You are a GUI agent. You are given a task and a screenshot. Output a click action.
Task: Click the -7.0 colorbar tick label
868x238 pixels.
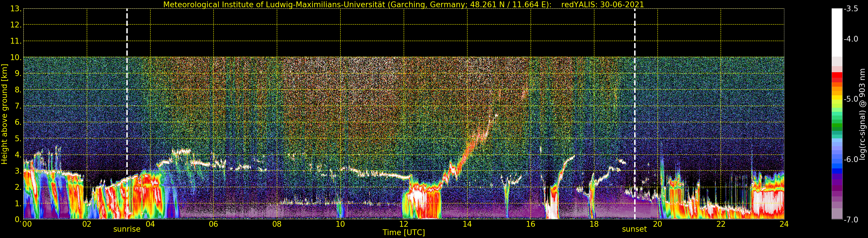(851, 220)
